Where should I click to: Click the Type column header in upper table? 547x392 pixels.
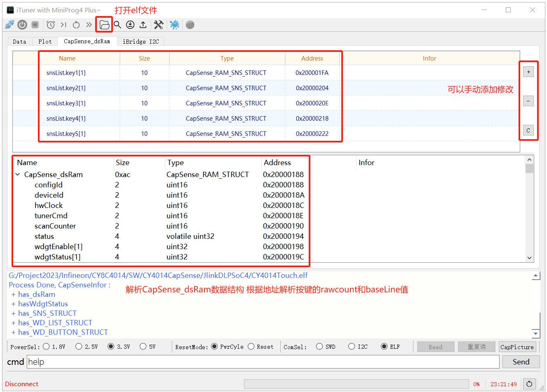(x=227, y=58)
